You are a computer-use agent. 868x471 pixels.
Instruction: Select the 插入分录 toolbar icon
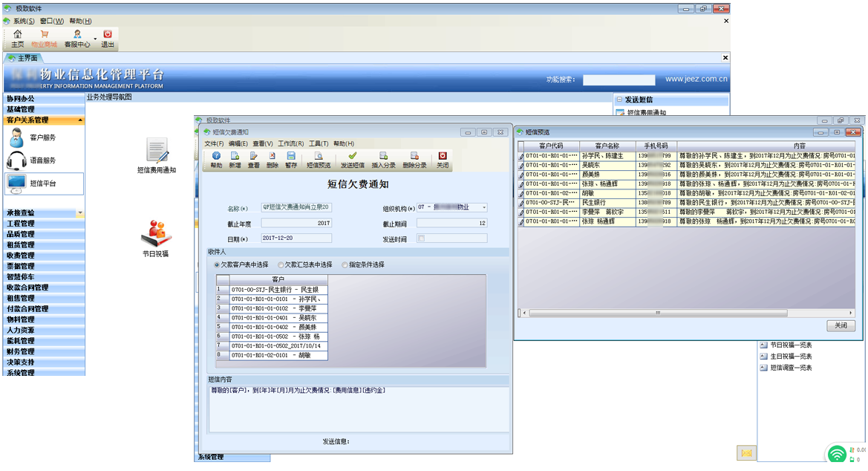tap(384, 156)
